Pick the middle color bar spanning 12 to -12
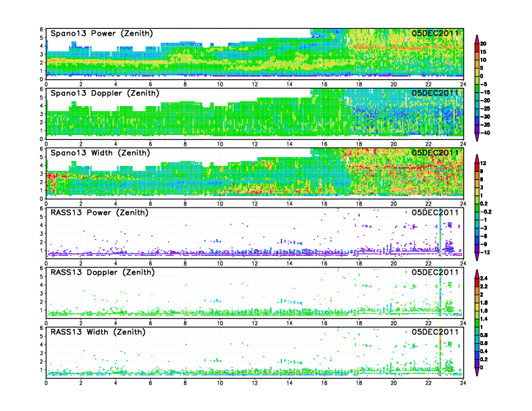532x411 pixels. pos(477,208)
